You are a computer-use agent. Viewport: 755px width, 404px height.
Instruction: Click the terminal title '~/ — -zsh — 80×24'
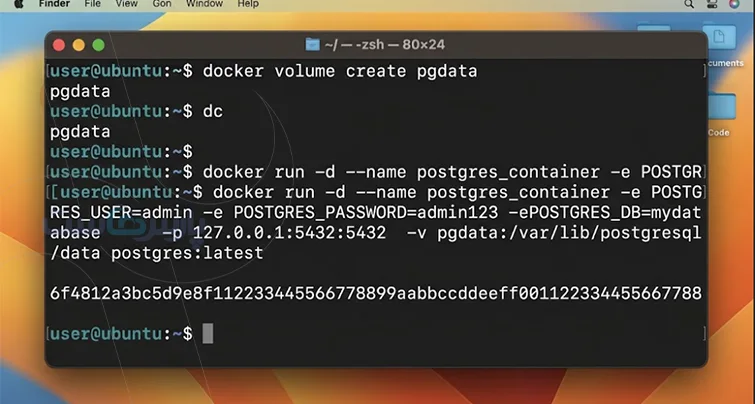tap(384, 45)
